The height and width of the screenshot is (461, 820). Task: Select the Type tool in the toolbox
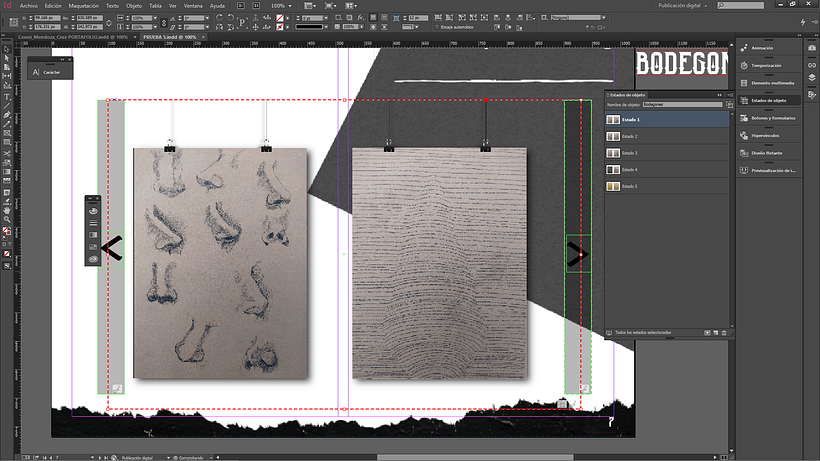coord(6,95)
